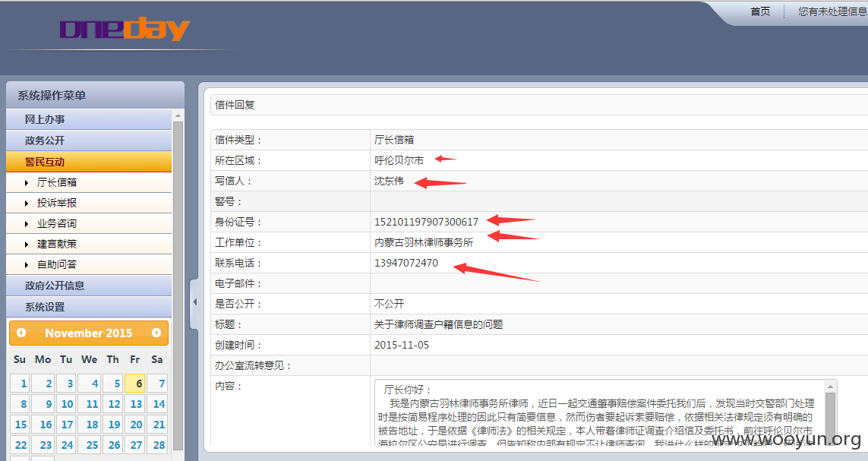Click the 系统操作菜单 panel header
Image resolution: width=868 pixels, height=461 pixels.
95,95
